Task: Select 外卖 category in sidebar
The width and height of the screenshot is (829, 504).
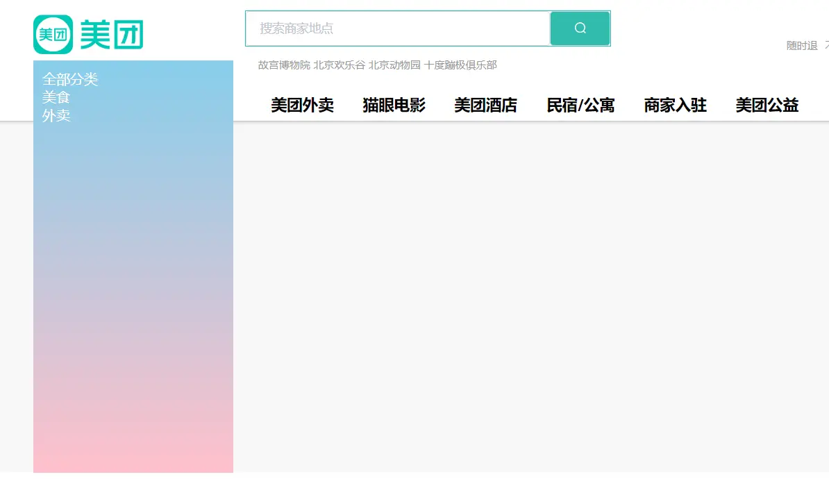Action: [x=56, y=115]
